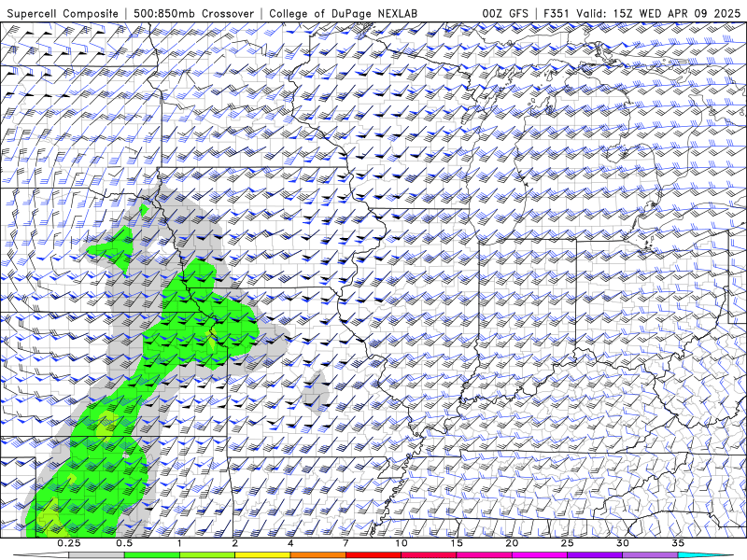The image size is (747, 560).
Task: Click the scale value label 20
Action: 512,543
